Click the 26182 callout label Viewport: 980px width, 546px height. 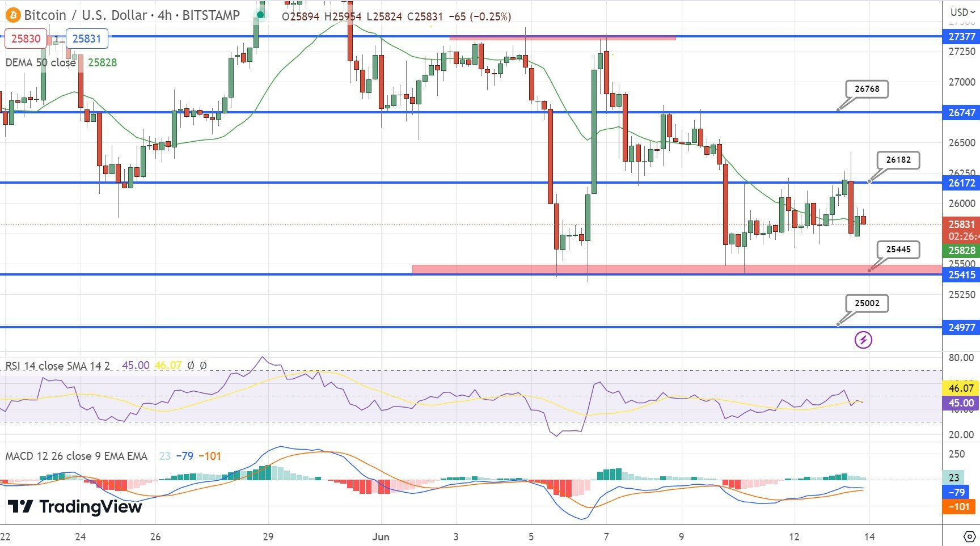tap(898, 160)
